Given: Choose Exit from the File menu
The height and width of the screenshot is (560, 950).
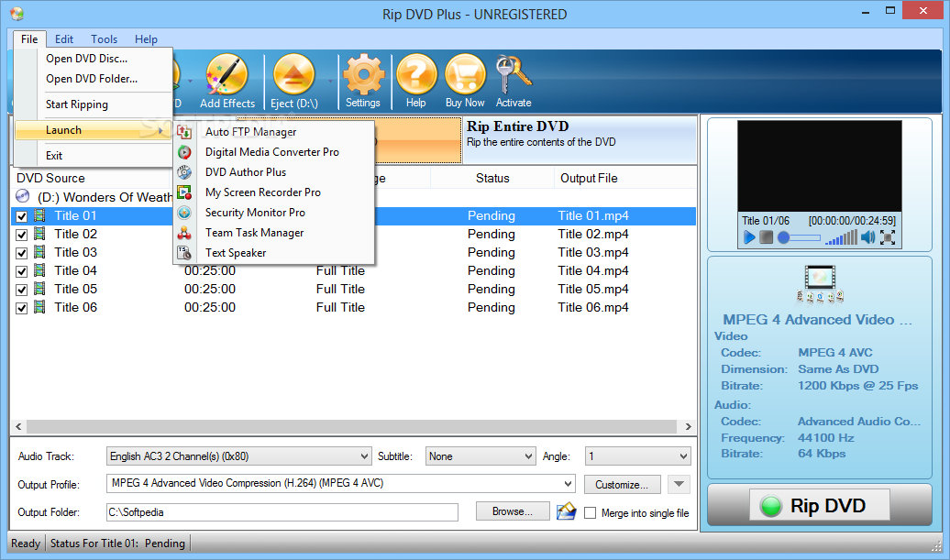Looking at the screenshot, I should click(94, 156).
